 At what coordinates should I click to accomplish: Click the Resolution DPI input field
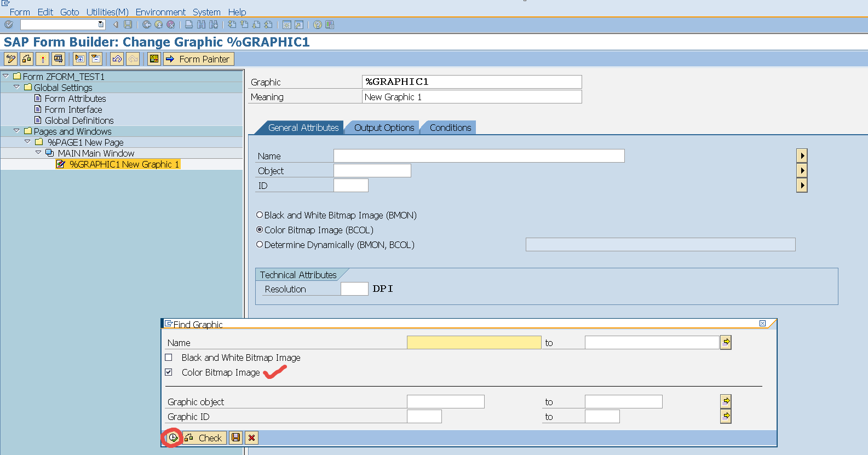coord(354,289)
